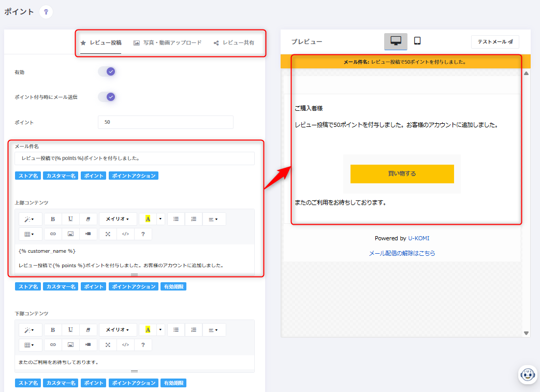Switch preview to mobile device view
The height and width of the screenshot is (392, 540).
pyautogui.click(x=417, y=41)
